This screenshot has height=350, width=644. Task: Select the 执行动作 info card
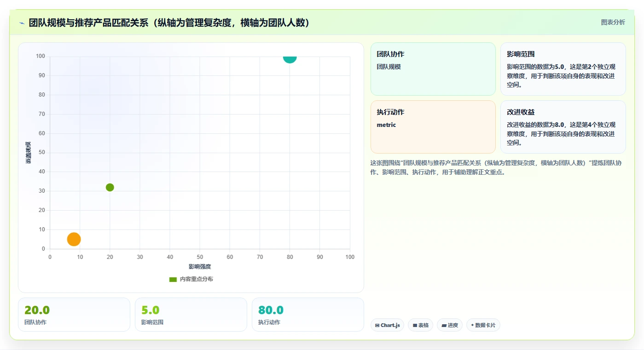pyautogui.click(x=433, y=127)
